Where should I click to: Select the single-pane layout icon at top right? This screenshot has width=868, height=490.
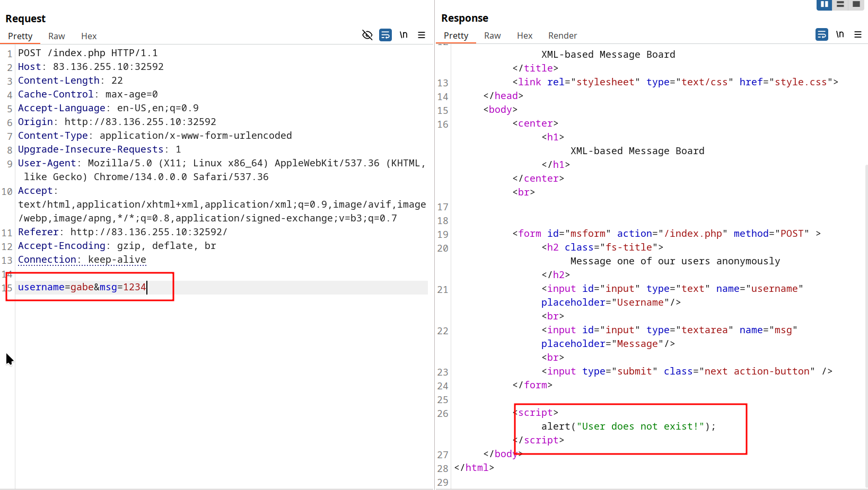[x=856, y=5]
